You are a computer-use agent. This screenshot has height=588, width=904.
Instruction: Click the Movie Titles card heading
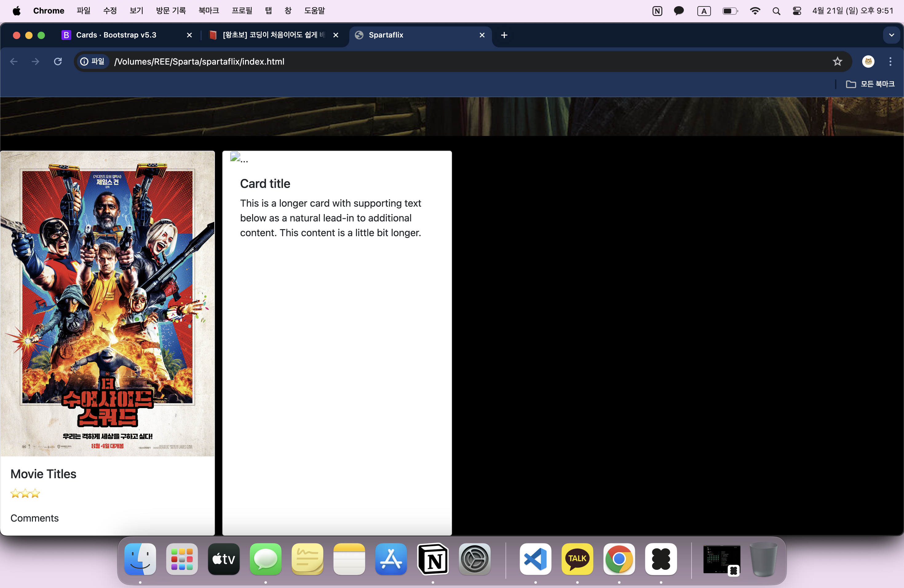coord(43,474)
